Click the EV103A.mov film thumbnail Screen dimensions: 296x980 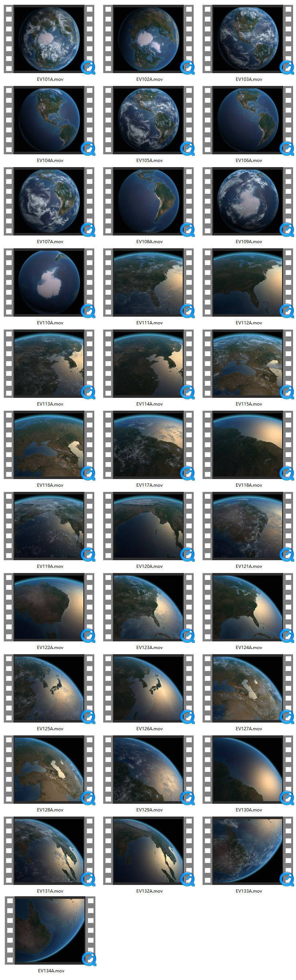point(248,39)
